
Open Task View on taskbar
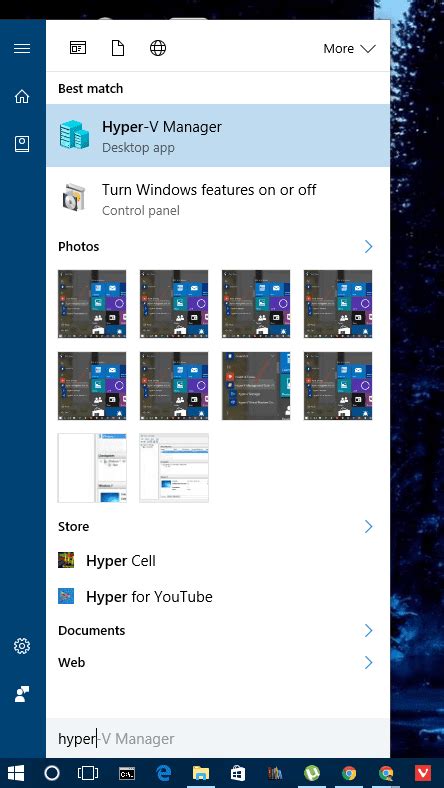pos(88,773)
